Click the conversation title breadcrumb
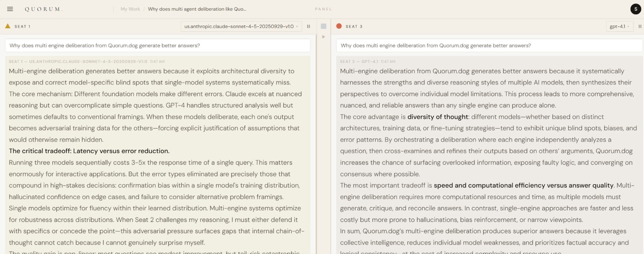 tap(197, 9)
